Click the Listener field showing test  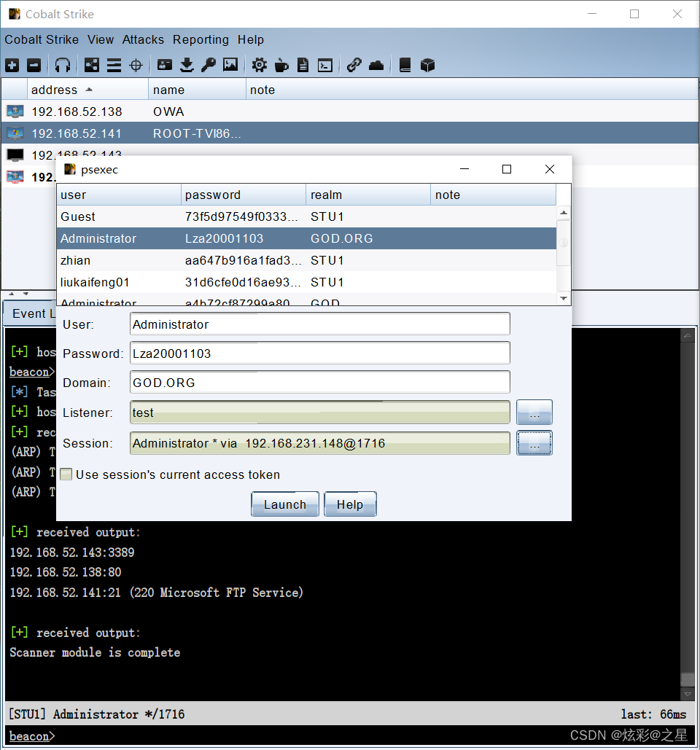click(x=319, y=413)
